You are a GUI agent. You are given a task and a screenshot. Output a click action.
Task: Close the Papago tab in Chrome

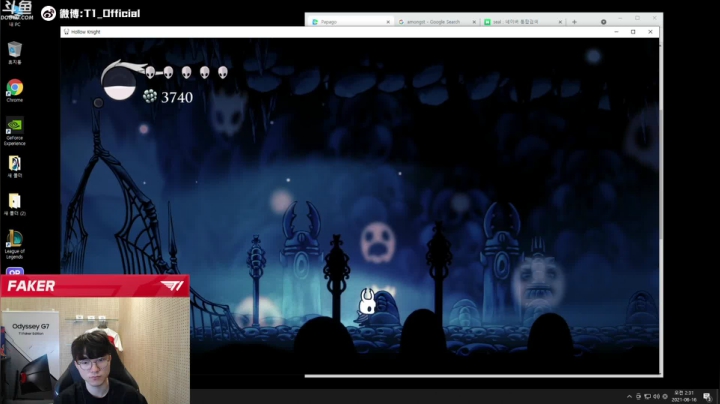388,22
